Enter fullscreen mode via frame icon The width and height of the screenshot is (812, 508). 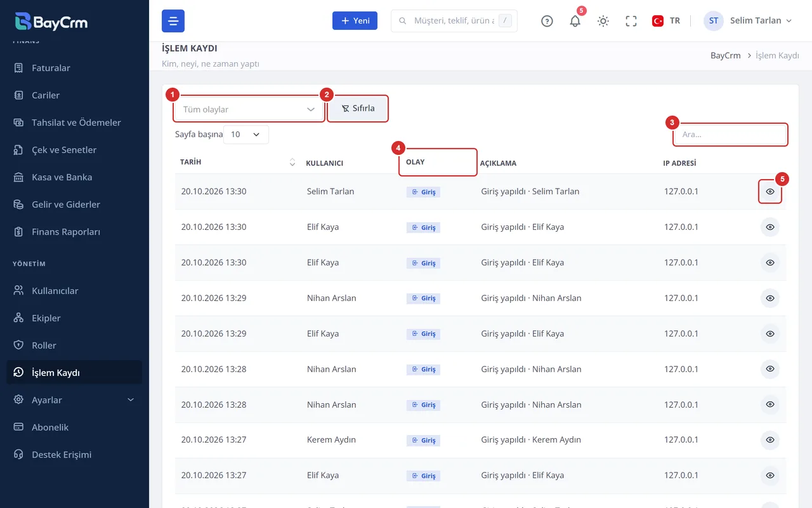coord(631,21)
